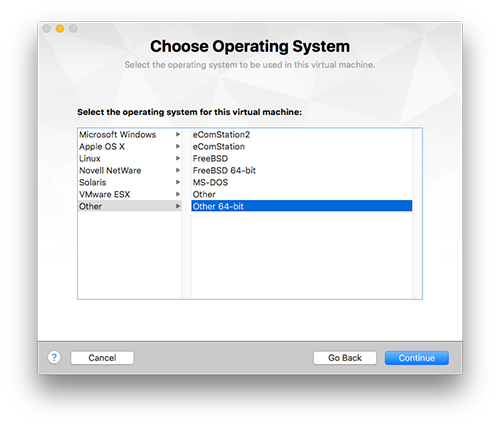Click the help question mark button
The height and width of the screenshot is (428, 500).
(x=54, y=357)
